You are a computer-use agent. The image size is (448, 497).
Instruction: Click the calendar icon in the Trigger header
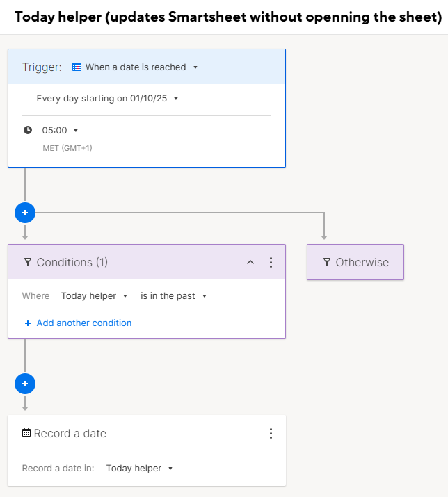tap(77, 67)
